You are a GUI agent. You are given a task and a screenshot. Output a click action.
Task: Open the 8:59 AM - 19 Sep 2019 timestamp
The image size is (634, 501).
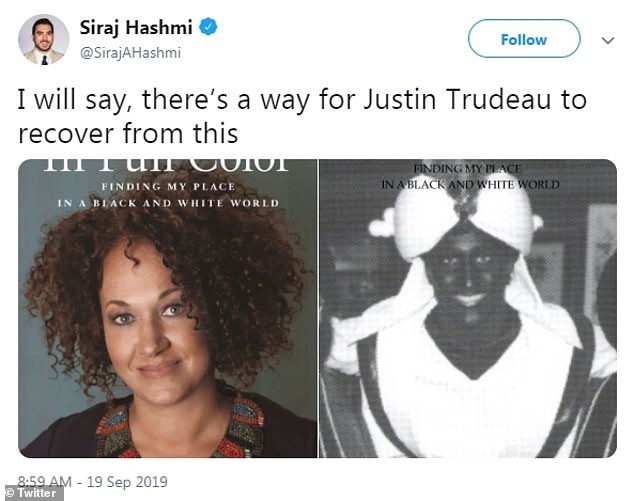click(x=93, y=482)
